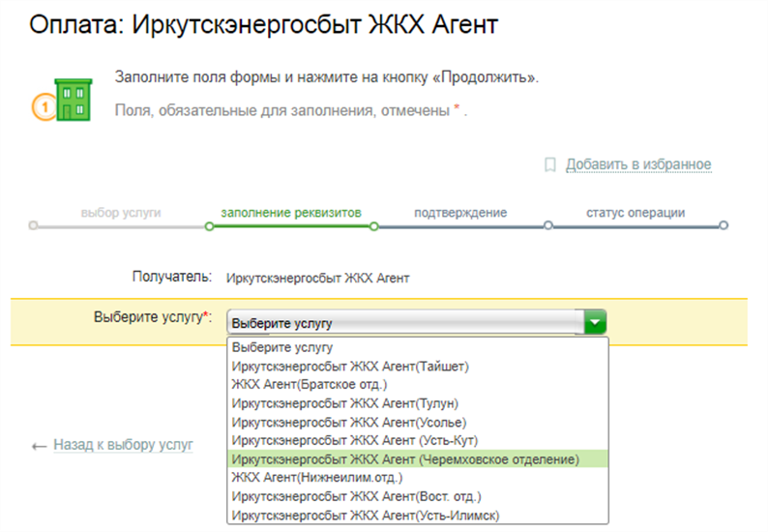Select ЖКХ Агент(Нижнеилим.отд.) option
Image resolution: width=768 pixels, height=532 pixels.
pyautogui.click(x=418, y=478)
